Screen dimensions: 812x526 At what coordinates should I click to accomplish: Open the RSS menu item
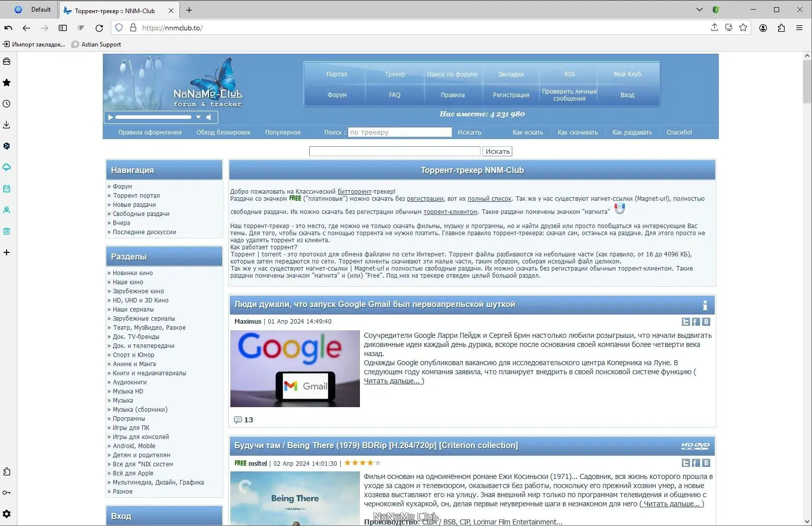(570, 74)
